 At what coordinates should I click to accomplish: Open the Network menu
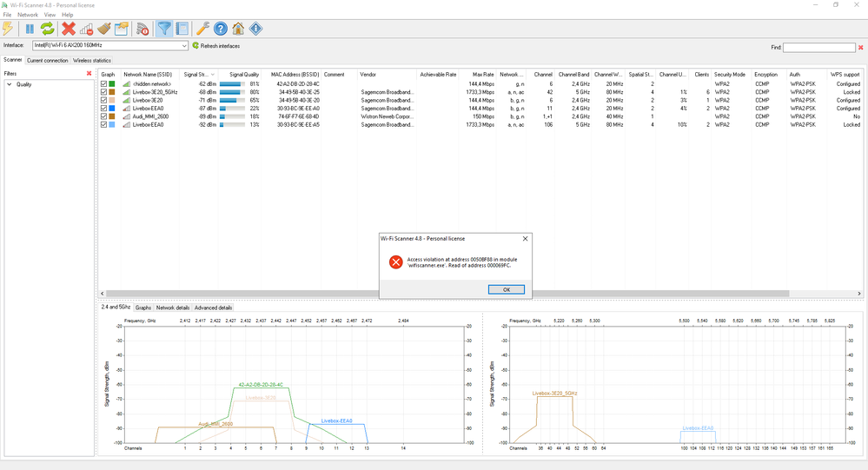(x=28, y=15)
